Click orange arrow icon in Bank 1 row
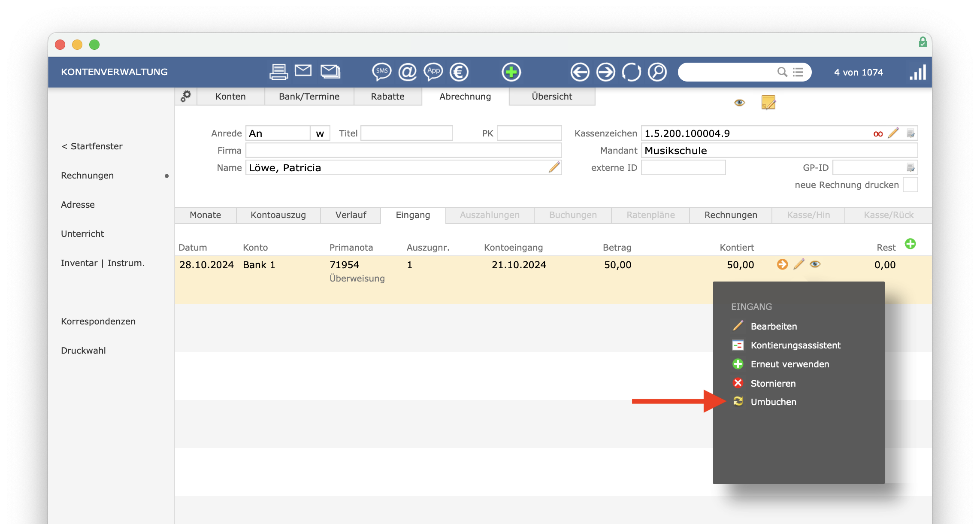Image resolution: width=980 pixels, height=524 pixels. click(782, 264)
